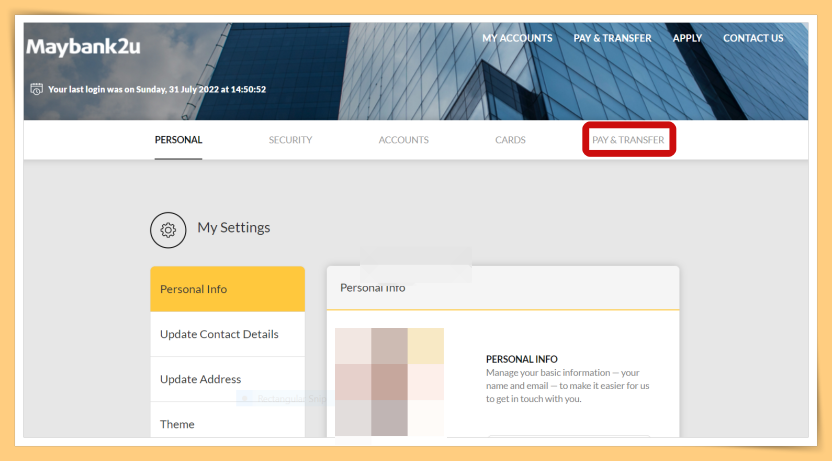The image size is (832, 461).
Task: Open PAY & TRANSFER in the header menu
Action: click(x=612, y=38)
